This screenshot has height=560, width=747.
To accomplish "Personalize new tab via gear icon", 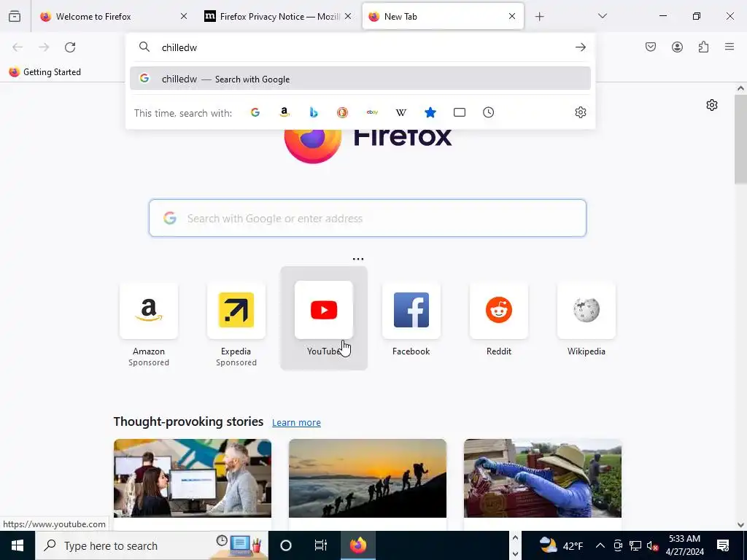I will tap(712, 105).
